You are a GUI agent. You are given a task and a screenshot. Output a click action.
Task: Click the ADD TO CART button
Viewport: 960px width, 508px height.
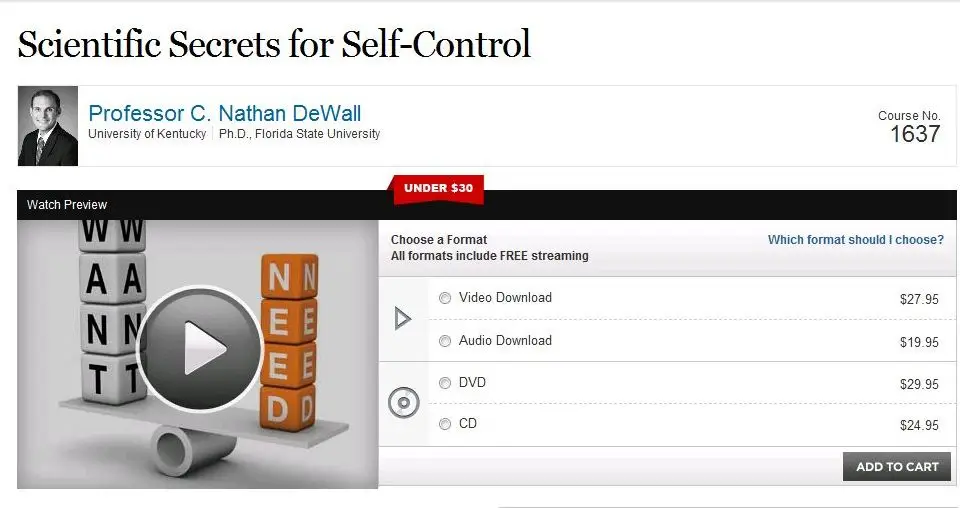click(x=897, y=466)
